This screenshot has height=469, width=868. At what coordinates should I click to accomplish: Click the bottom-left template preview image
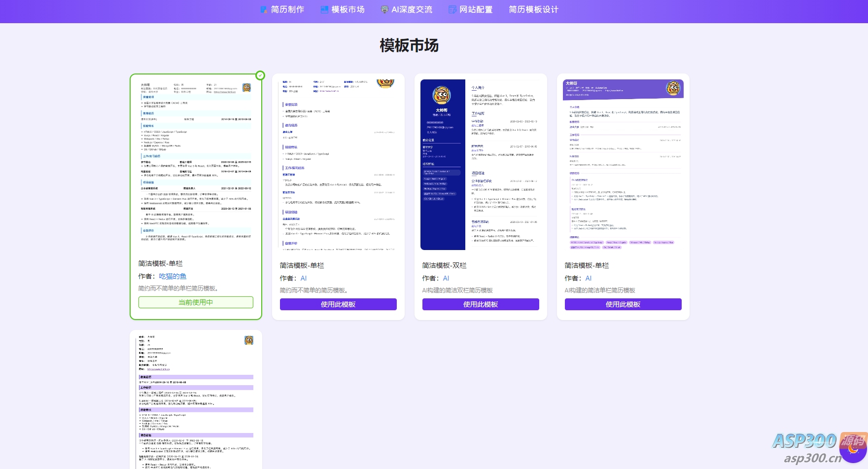tap(195, 399)
